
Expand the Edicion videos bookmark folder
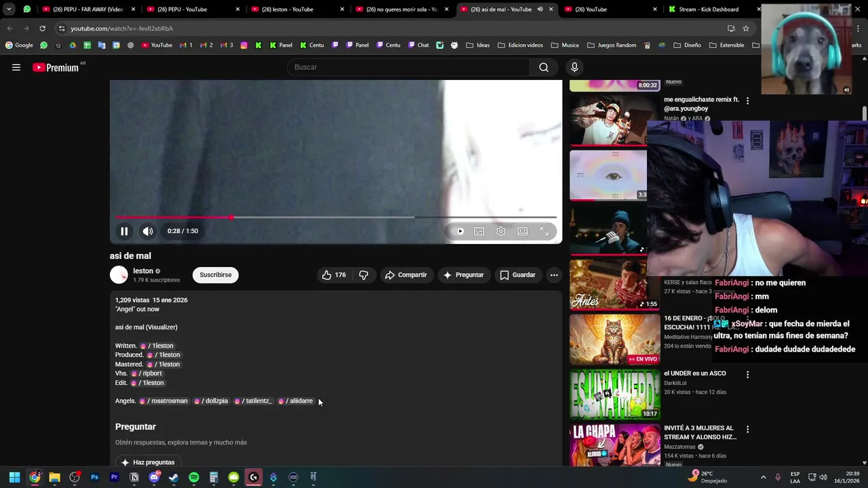520,45
